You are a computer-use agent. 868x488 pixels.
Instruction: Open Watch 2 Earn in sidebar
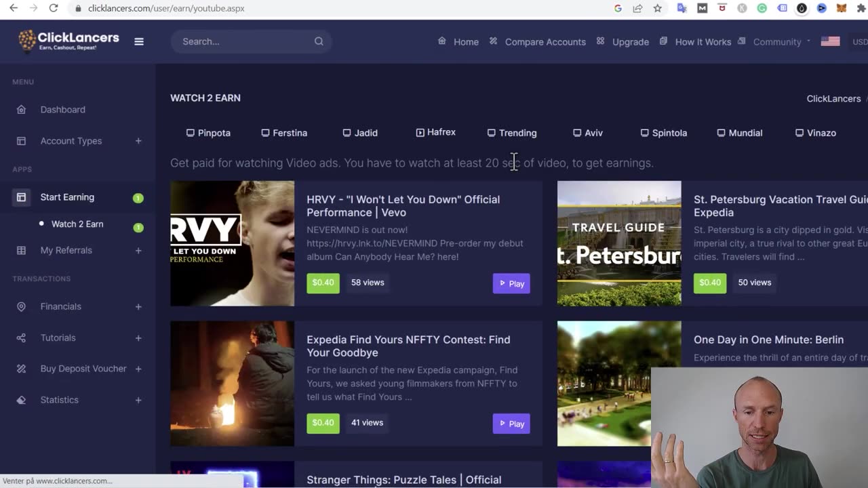[77, 224]
